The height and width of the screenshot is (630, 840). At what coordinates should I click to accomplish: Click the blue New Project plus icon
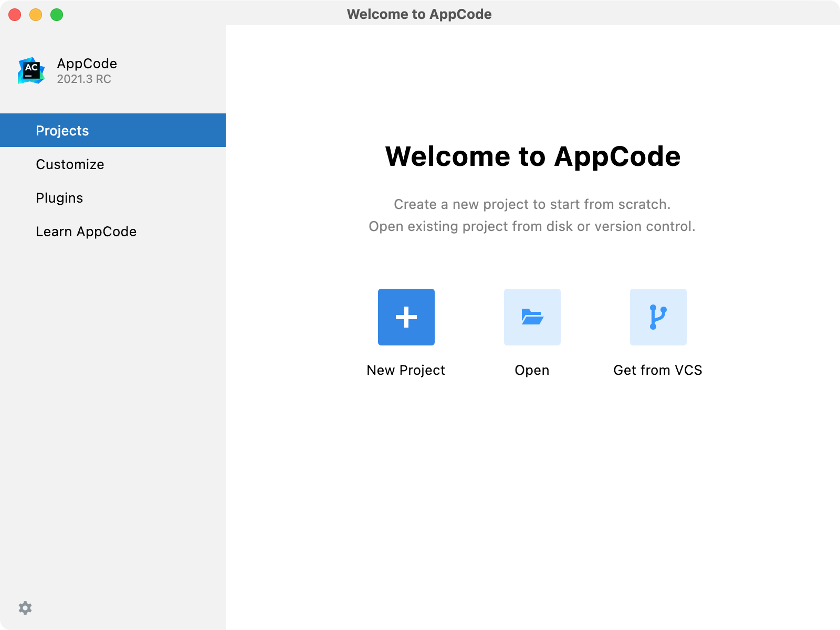[x=406, y=317]
